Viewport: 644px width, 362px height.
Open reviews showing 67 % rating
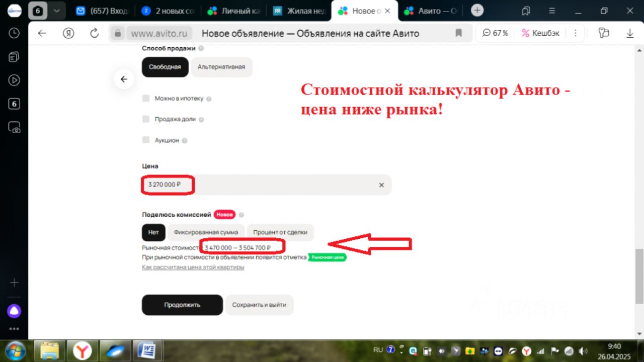tap(495, 33)
